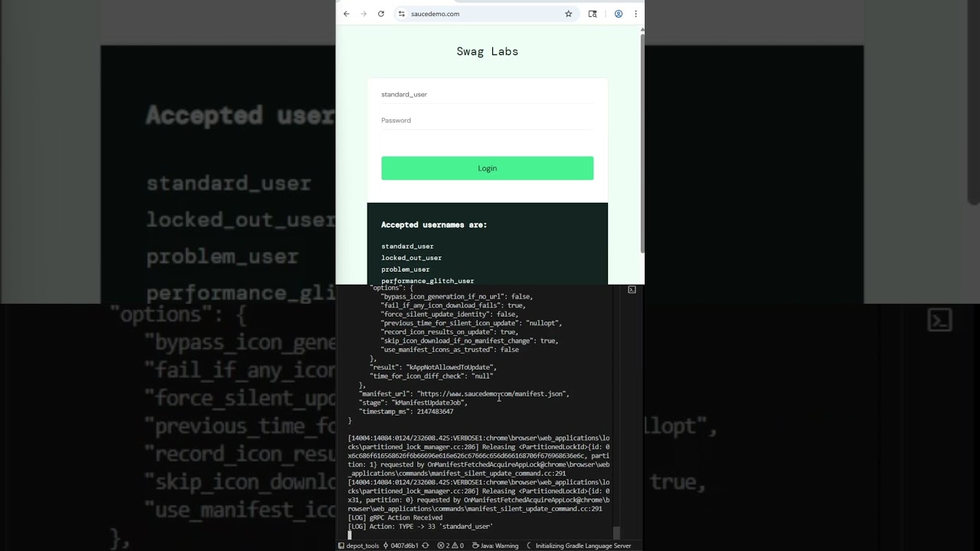Bookmark this page with the star icon
The image size is (980, 551).
point(568,14)
